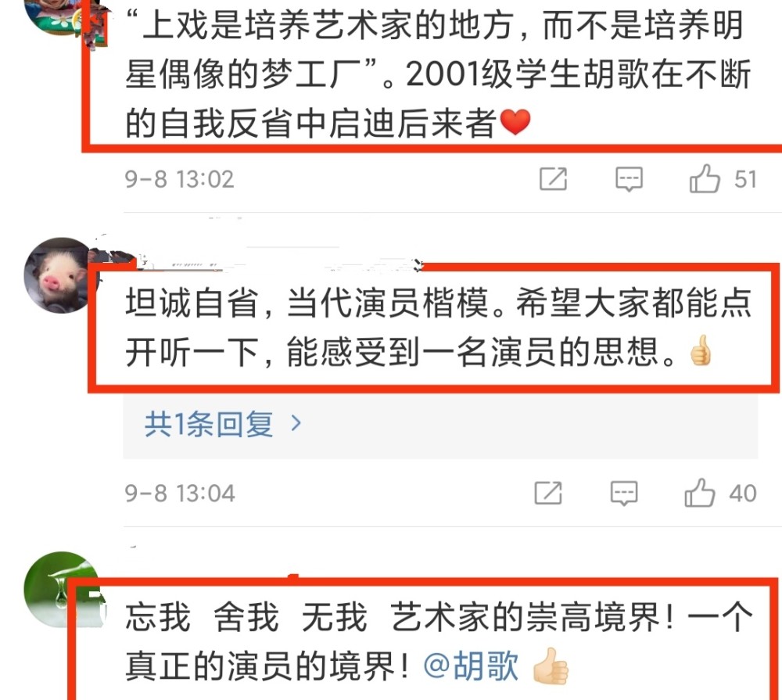Screen dimensions: 782x700
Task: Click the 9-8 13:02 timestamp
Action: click(x=179, y=179)
